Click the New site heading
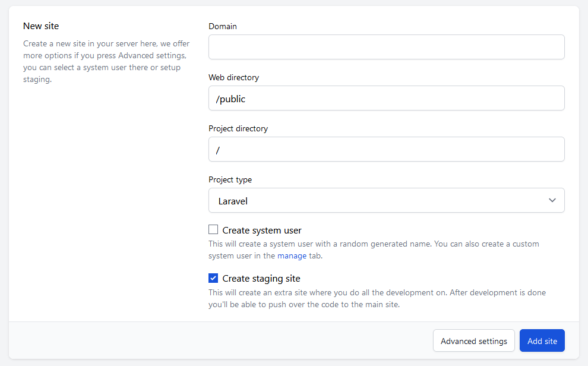Viewport: 588px width, 366px height. pos(41,26)
